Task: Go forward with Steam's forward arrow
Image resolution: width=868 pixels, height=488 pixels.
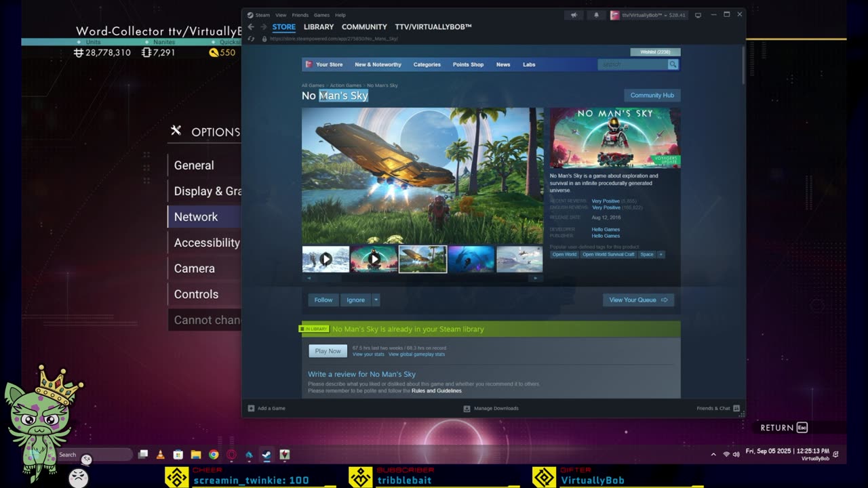Action: [263, 27]
